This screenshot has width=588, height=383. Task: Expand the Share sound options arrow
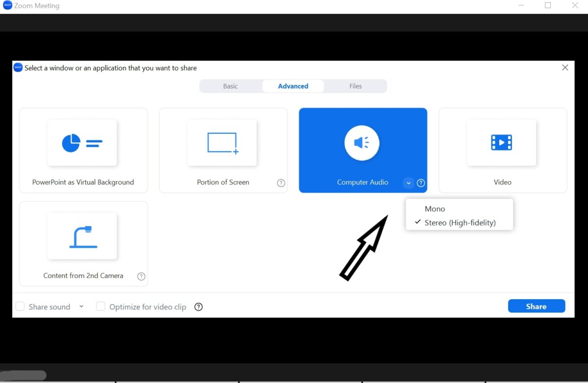(x=81, y=306)
